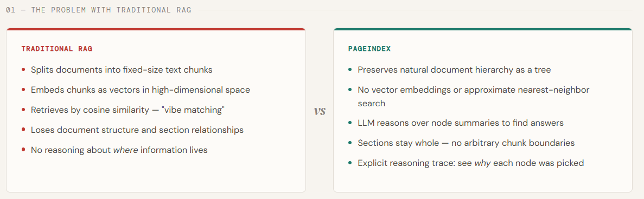Click 'Sections stay whole' bullet text
The image size is (644, 199).
[x=466, y=143]
